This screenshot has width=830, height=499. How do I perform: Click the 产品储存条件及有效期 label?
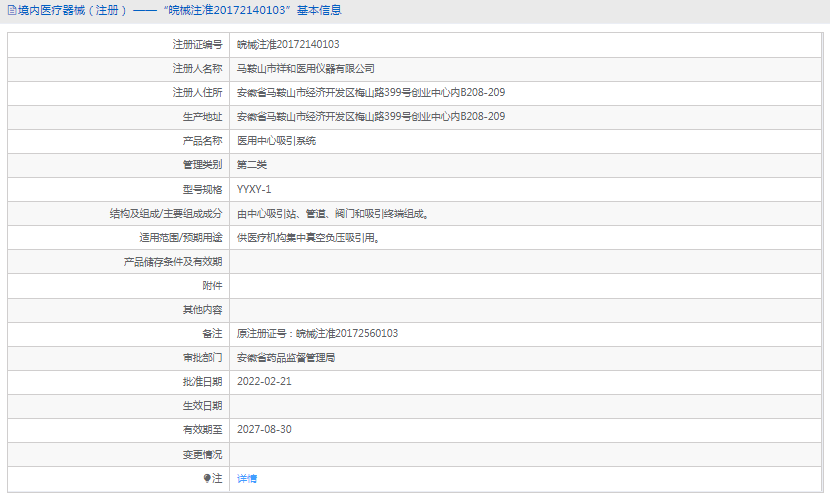click(x=173, y=262)
